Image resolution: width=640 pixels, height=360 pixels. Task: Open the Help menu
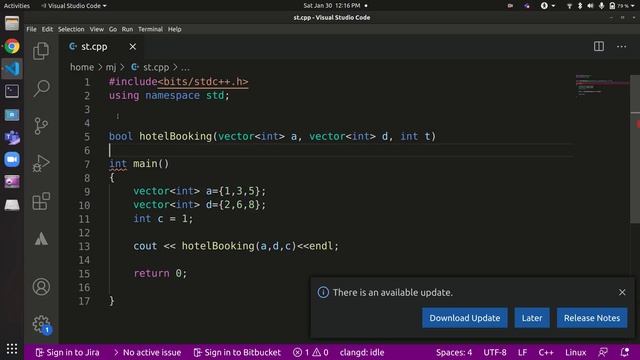(x=175, y=29)
